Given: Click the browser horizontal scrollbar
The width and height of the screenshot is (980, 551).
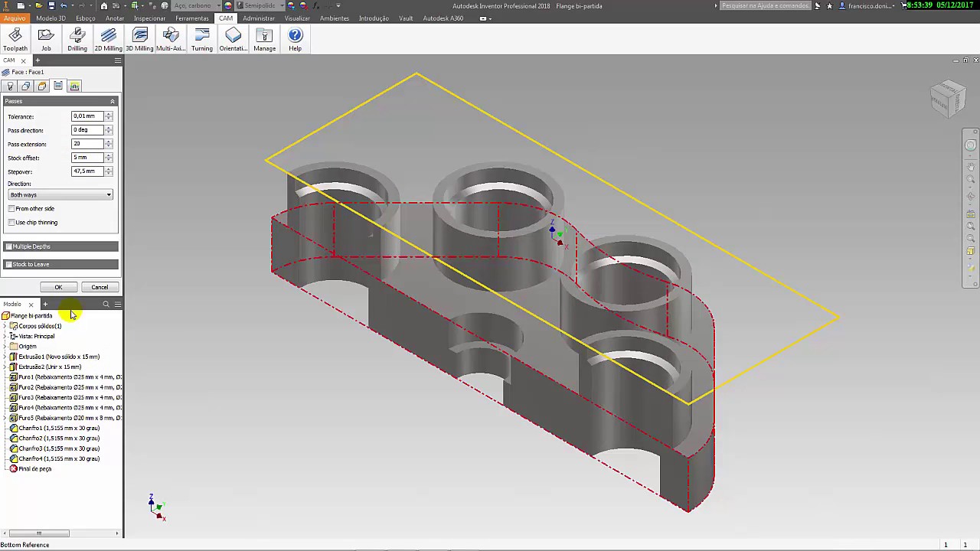Looking at the screenshot, I should (x=38, y=533).
